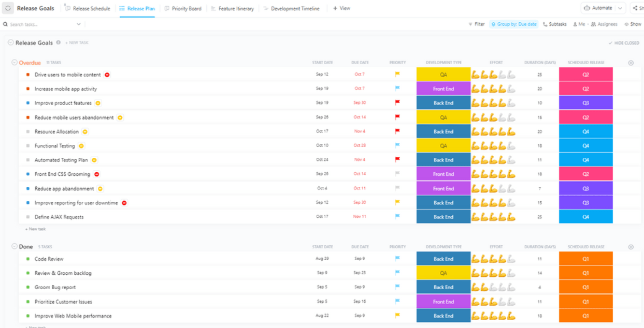
Task: Toggle Hide Closed tasks
Action: click(x=624, y=43)
